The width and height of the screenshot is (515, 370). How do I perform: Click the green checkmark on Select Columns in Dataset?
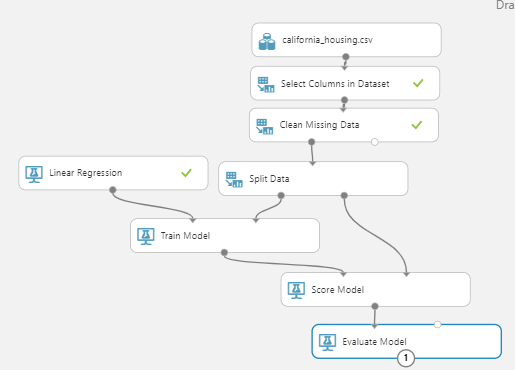[418, 83]
